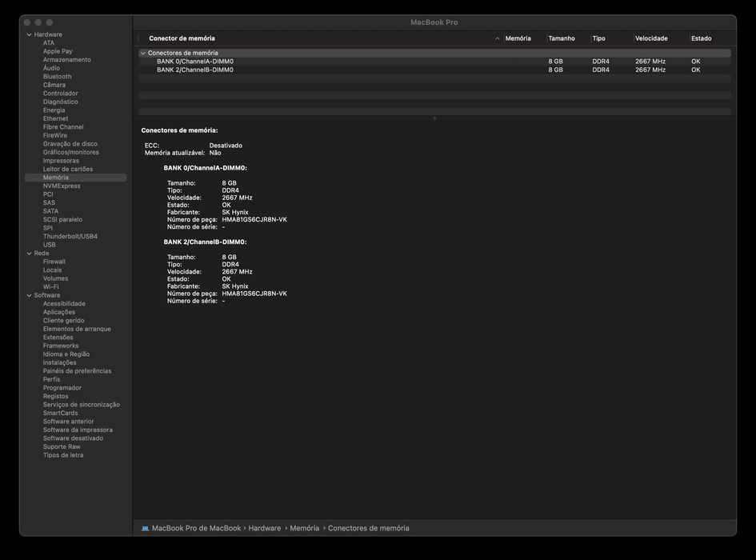Viewport: 756px width, 560px height.
Task: Select SATA in the sidebar
Action: (x=50, y=211)
